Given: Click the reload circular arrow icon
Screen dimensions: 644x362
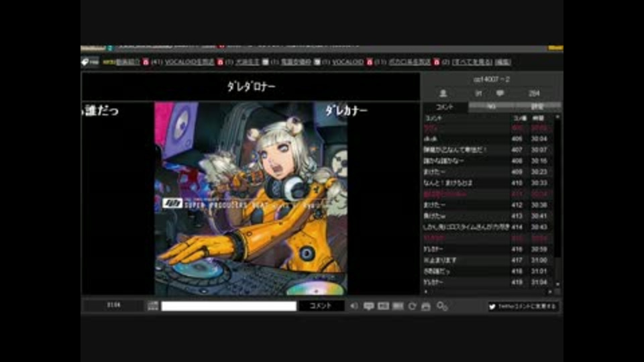Looking at the screenshot, I should click(x=412, y=306).
